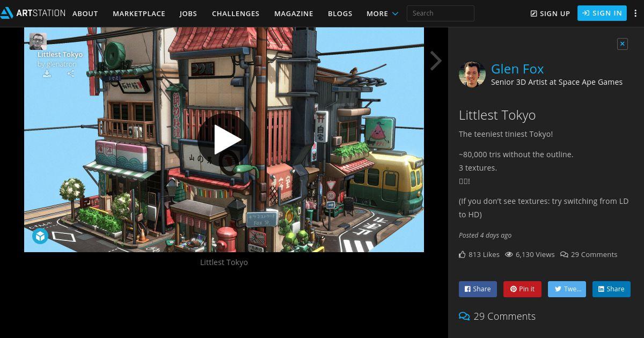Viewport: 644px width, 338px height.
Task: Open the Challenges page
Action: (x=236, y=13)
